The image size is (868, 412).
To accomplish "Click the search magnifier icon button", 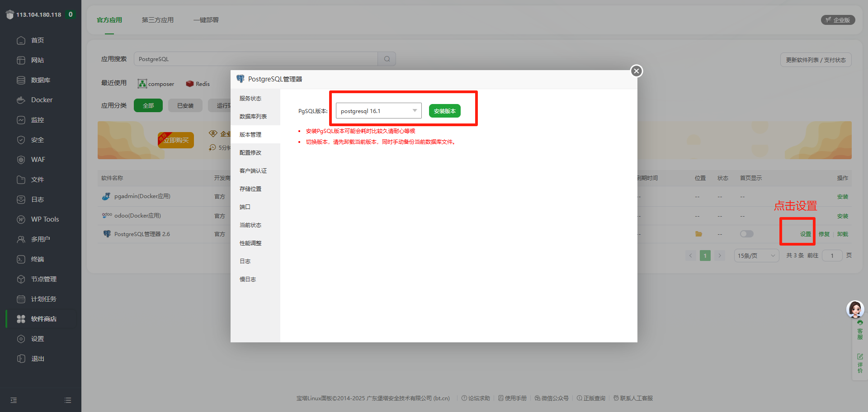I will point(387,59).
